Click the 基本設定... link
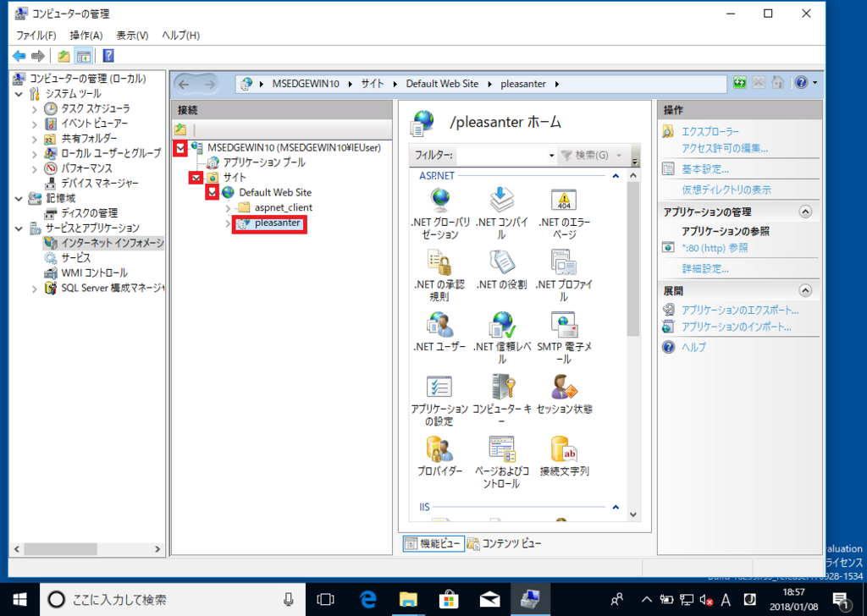The image size is (867, 616). 705,169
